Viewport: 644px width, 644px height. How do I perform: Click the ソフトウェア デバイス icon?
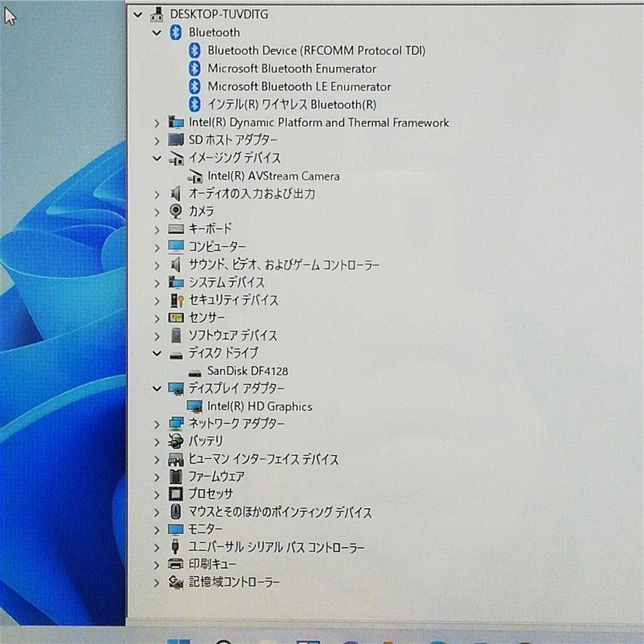click(x=176, y=335)
